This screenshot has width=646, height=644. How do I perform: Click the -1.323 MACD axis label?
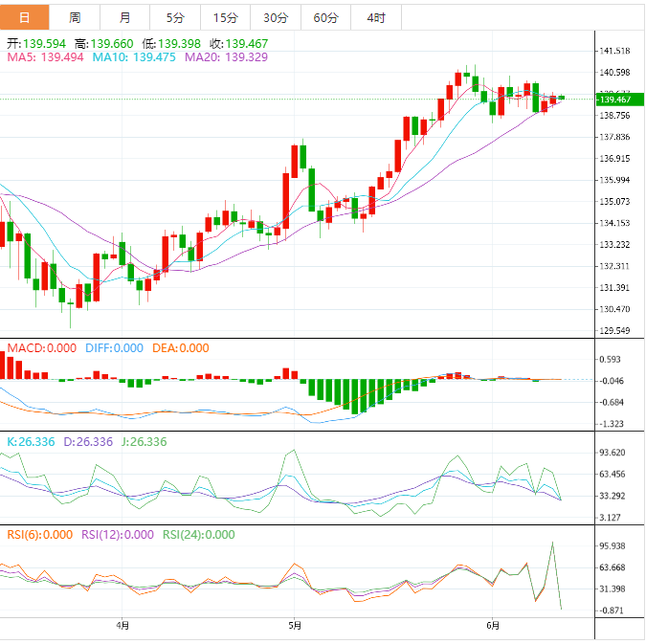(612, 424)
